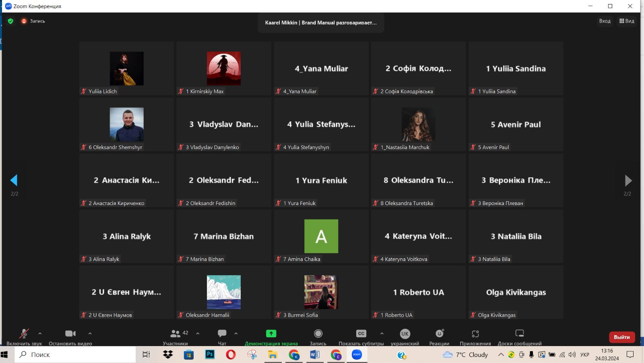644x363 pixels.
Task: Expand arrow next to Участники
Action: [198, 334]
